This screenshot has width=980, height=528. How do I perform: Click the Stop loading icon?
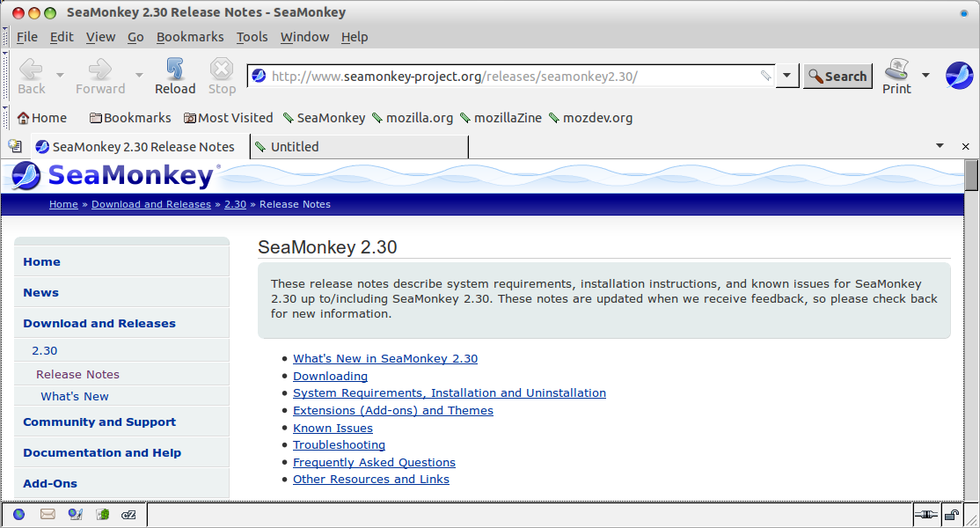point(222,69)
